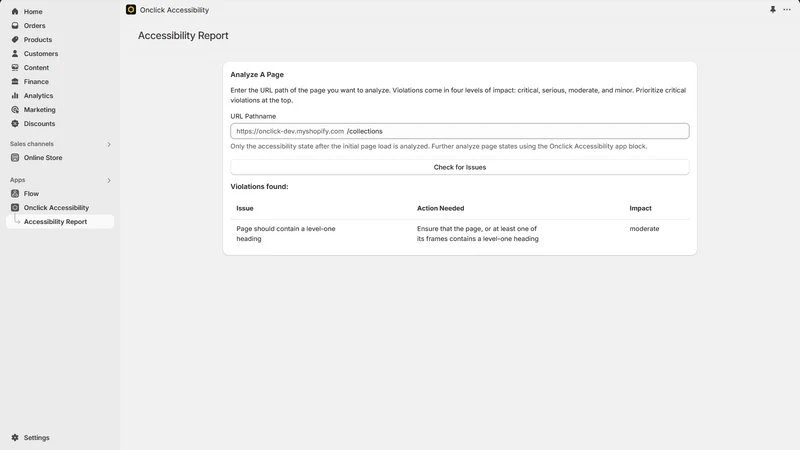Click the Home house icon in sidebar
800x450 pixels.
(x=15, y=11)
